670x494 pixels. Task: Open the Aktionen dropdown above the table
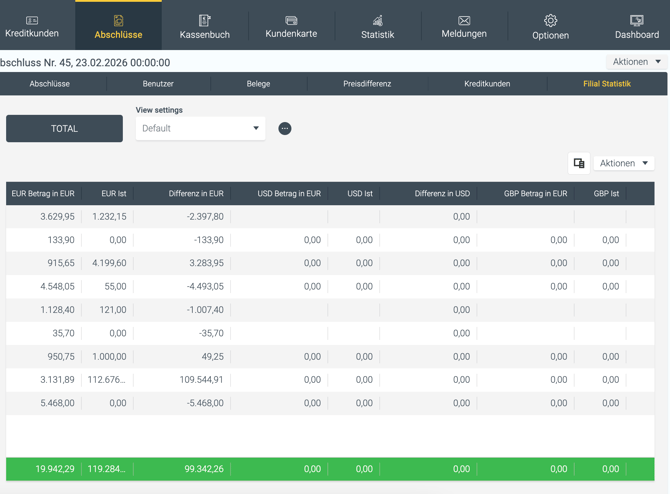tap(624, 163)
